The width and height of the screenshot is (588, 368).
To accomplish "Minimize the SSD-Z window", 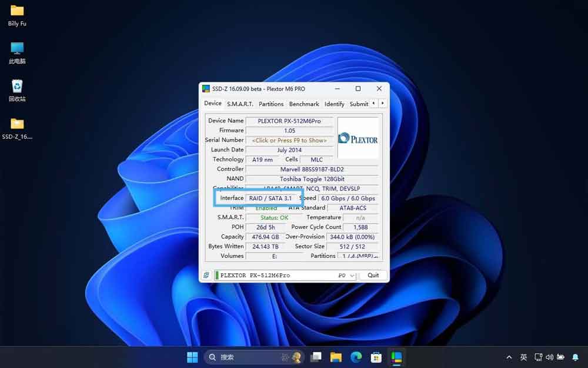I will 338,89.
